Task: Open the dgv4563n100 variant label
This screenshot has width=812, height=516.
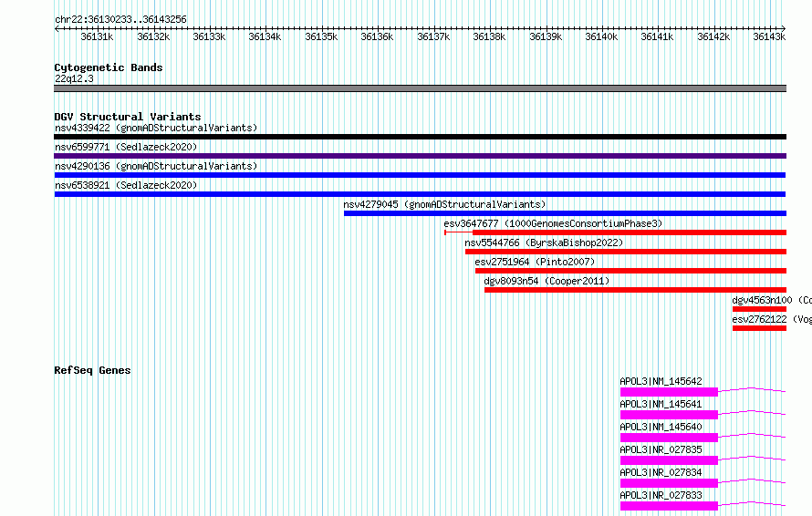Action: tap(772, 300)
